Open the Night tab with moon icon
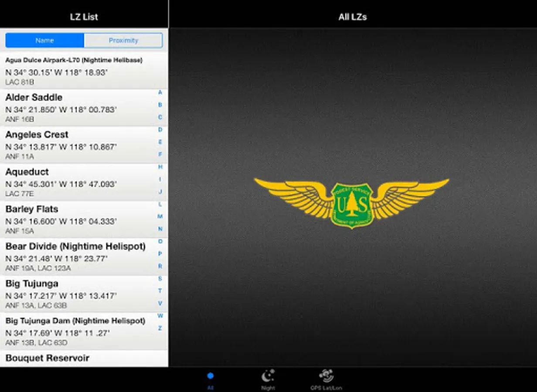 [x=268, y=380]
